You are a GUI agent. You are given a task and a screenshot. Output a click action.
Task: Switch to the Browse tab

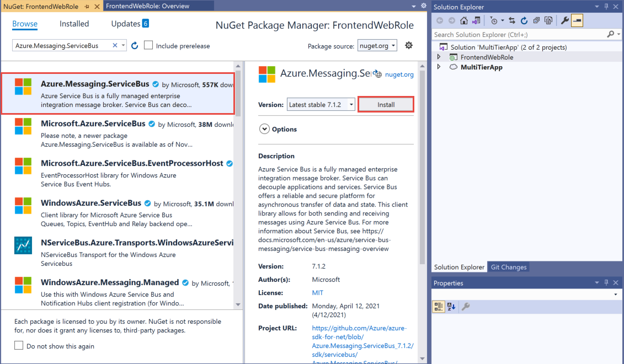pyautogui.click(x=25, y=24)
